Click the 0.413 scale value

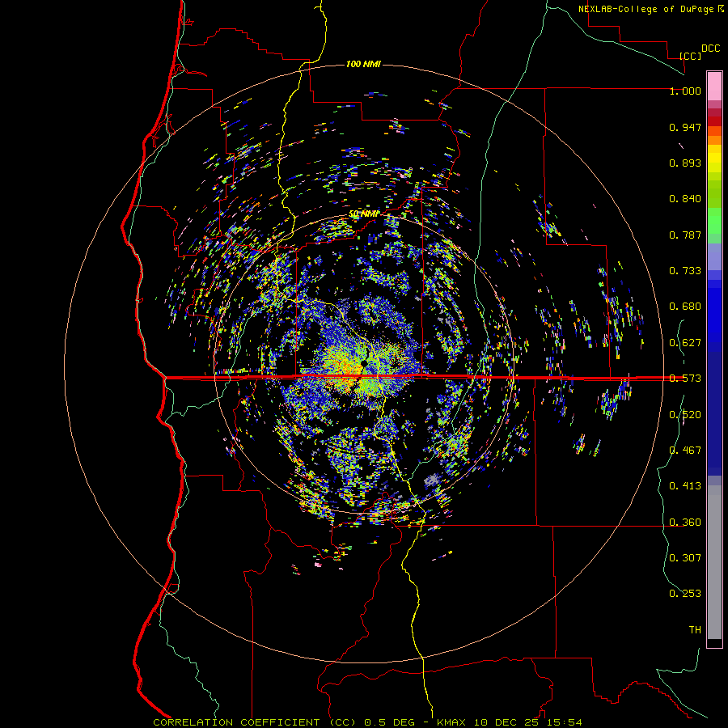click(x=685, y=486)
